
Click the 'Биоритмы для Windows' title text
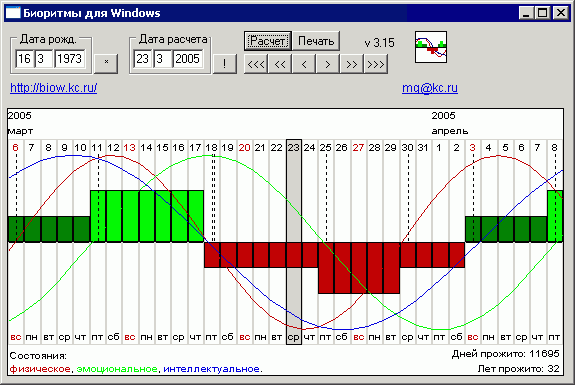pyautogui.click(x=92, y=13)
